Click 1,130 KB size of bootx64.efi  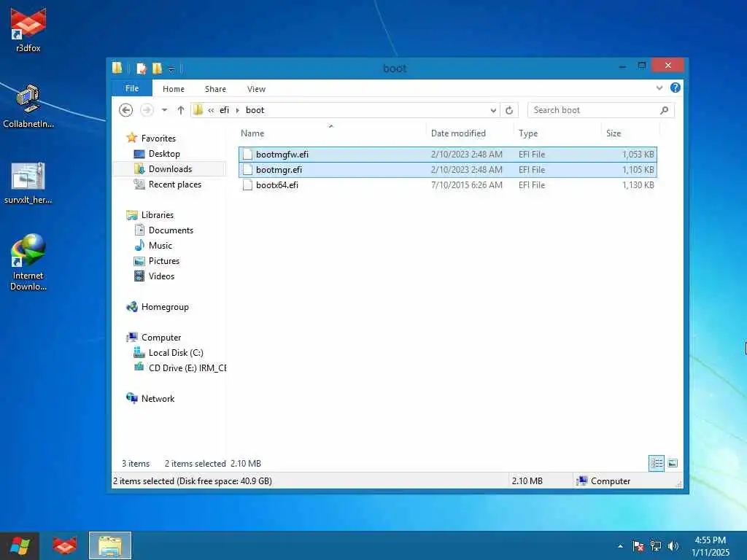click(638, 184)
